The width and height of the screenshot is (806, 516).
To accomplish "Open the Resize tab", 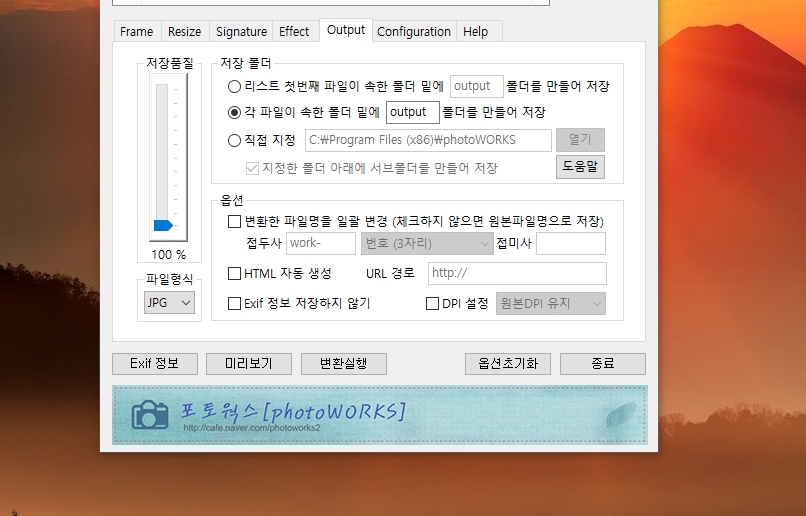I will coord(185,31).
